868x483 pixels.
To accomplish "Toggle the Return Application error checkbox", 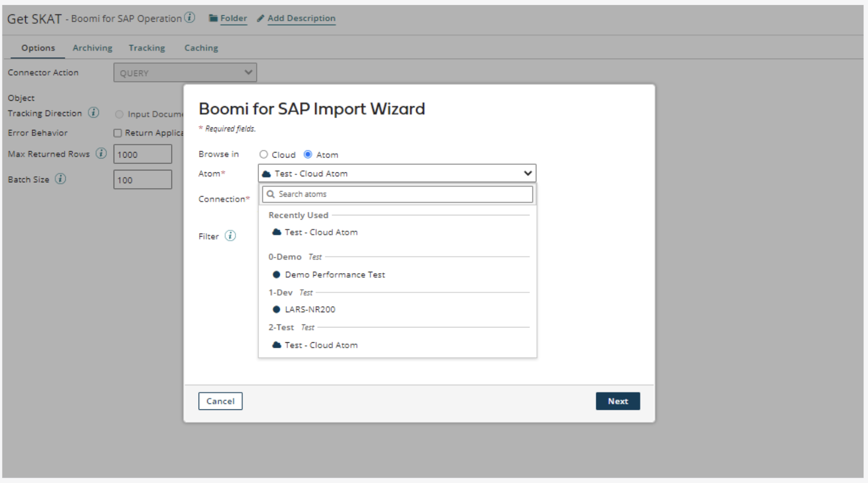I will click(118, 133).
